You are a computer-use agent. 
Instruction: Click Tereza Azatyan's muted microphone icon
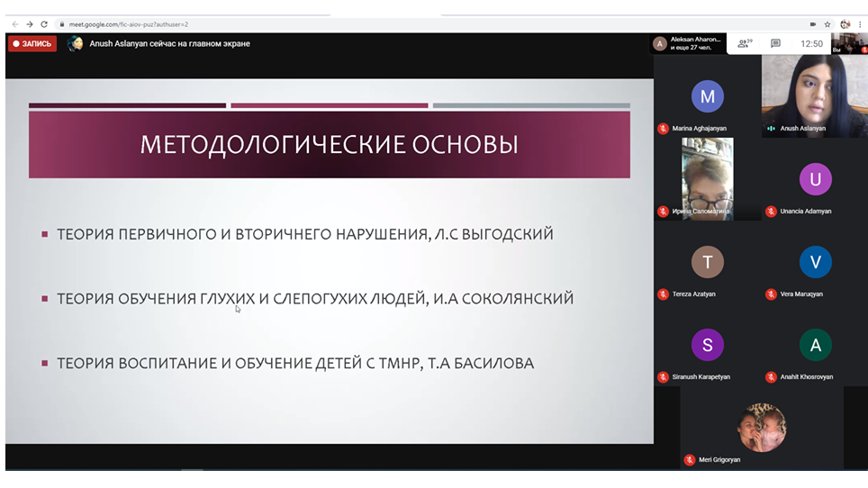pos(663,294)
